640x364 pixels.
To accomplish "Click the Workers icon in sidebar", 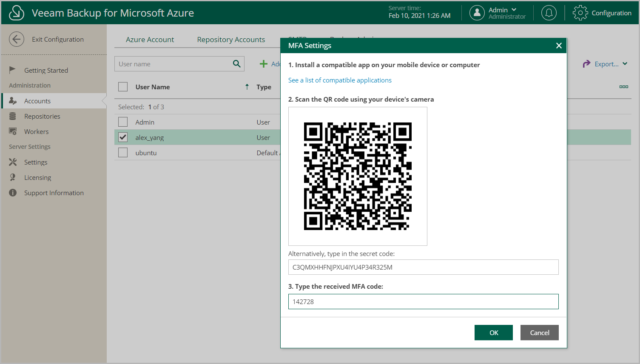I will (x=13, y=131).
